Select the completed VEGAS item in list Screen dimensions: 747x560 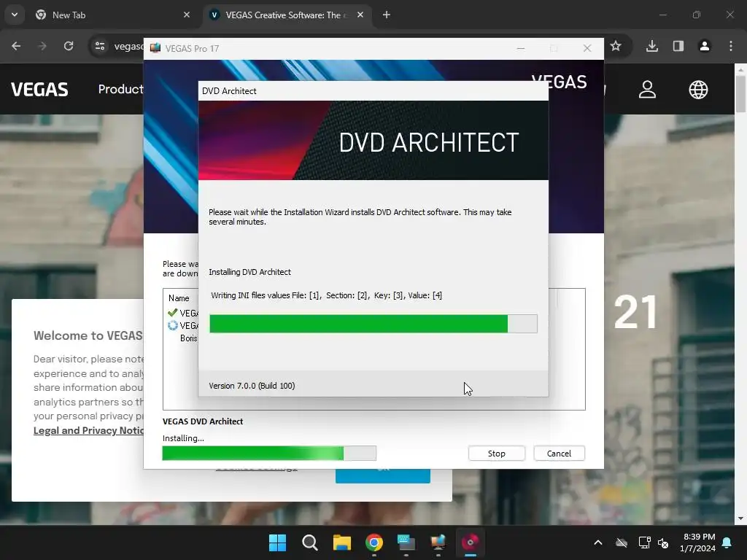(x=183, y=313)
